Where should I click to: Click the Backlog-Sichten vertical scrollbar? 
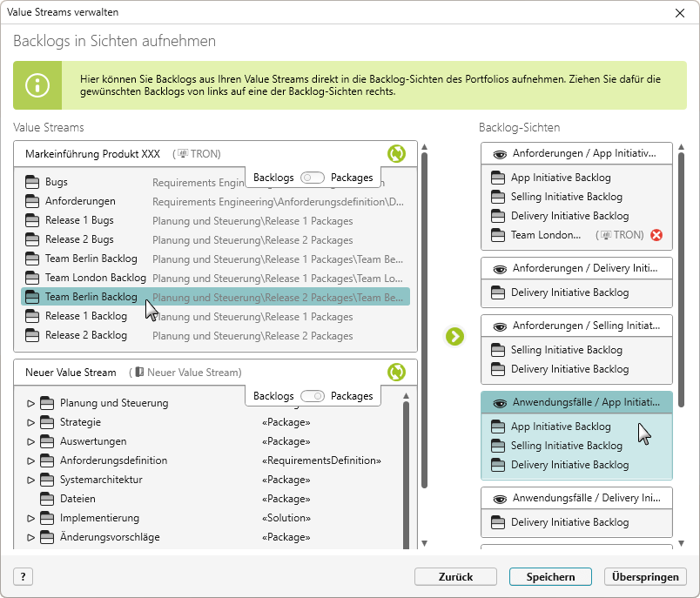[x=681, y=279]
